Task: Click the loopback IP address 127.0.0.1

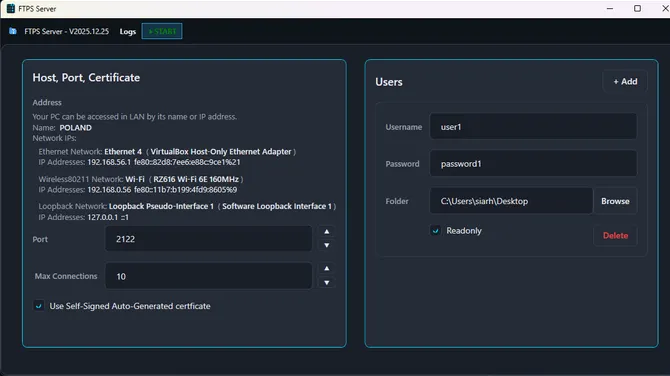Action: 103,217
